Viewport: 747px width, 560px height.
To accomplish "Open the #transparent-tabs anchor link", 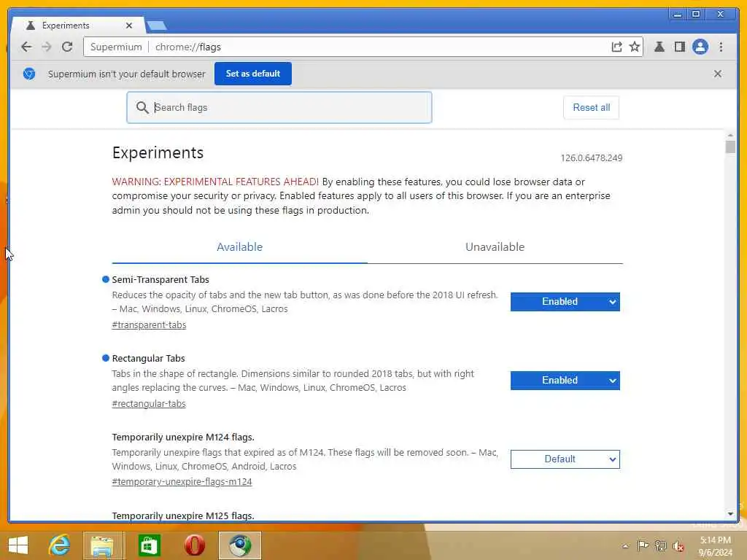I will 149,324.
